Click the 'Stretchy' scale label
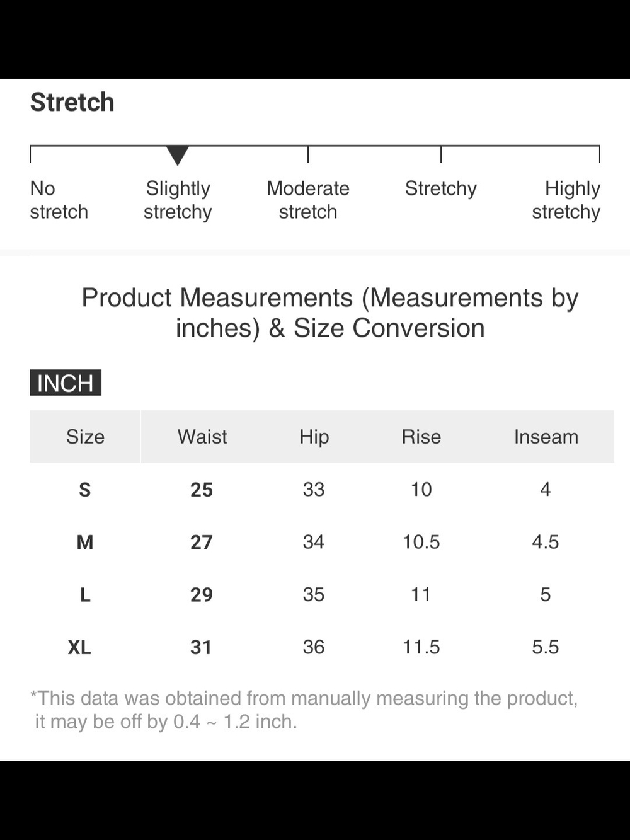The width and height of the screenshot is (630, 840). (441, 188)
